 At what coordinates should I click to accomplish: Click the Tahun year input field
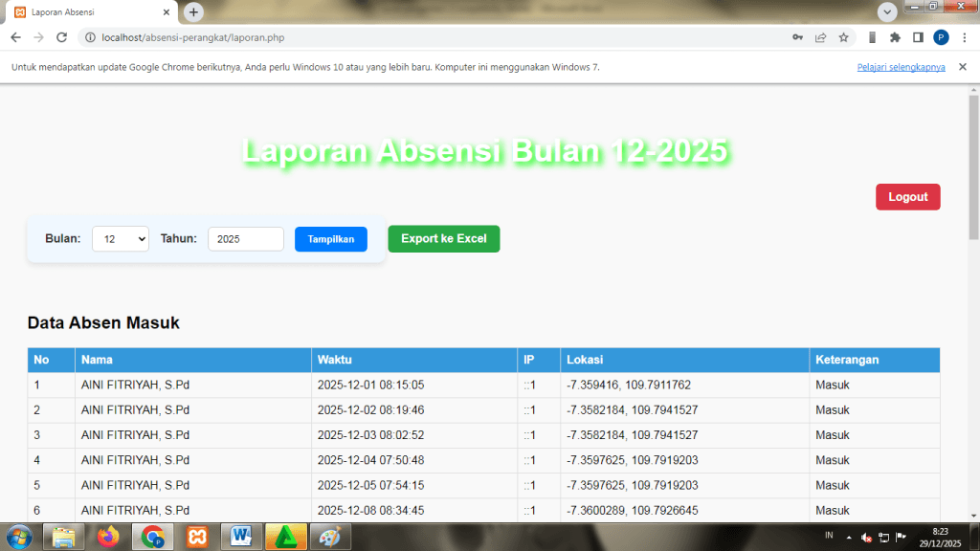coord(246,238)
